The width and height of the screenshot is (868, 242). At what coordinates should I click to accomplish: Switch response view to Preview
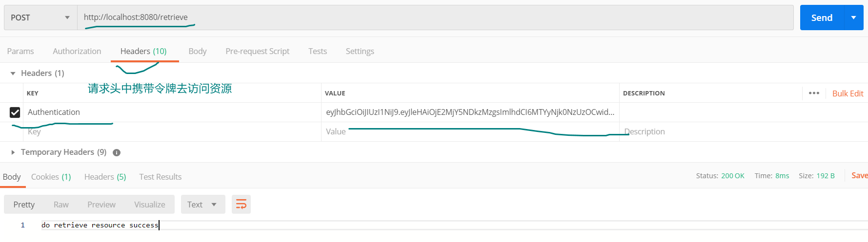[x=101, y=205]
